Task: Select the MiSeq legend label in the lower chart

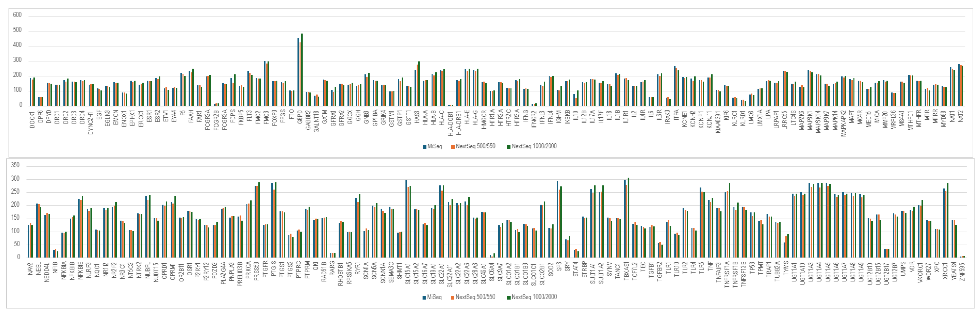Action: tap(434, 297)
